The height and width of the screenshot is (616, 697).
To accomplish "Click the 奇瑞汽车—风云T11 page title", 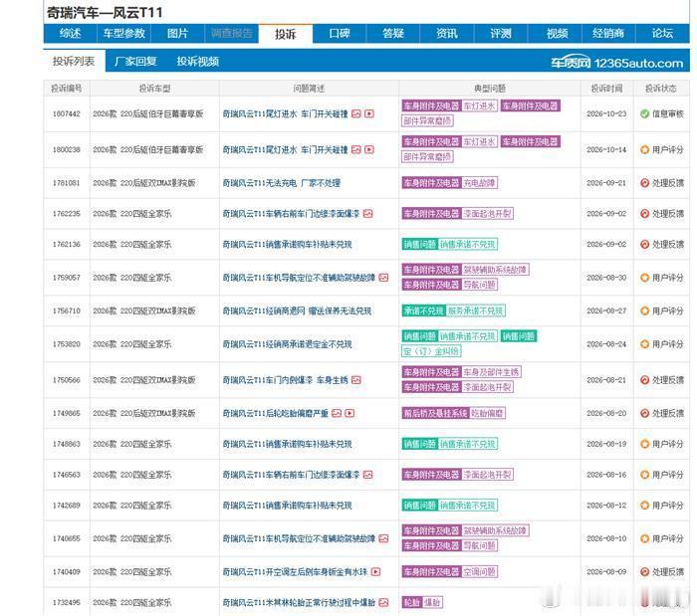I will [x=105, y=12].
